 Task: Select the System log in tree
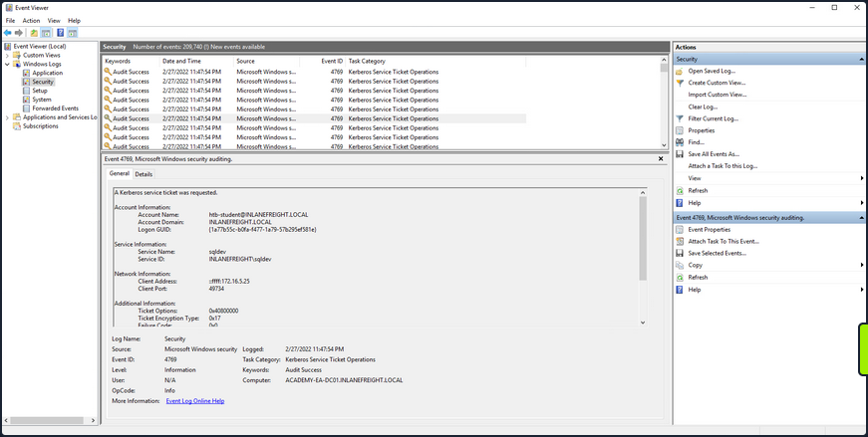point(41,100)
